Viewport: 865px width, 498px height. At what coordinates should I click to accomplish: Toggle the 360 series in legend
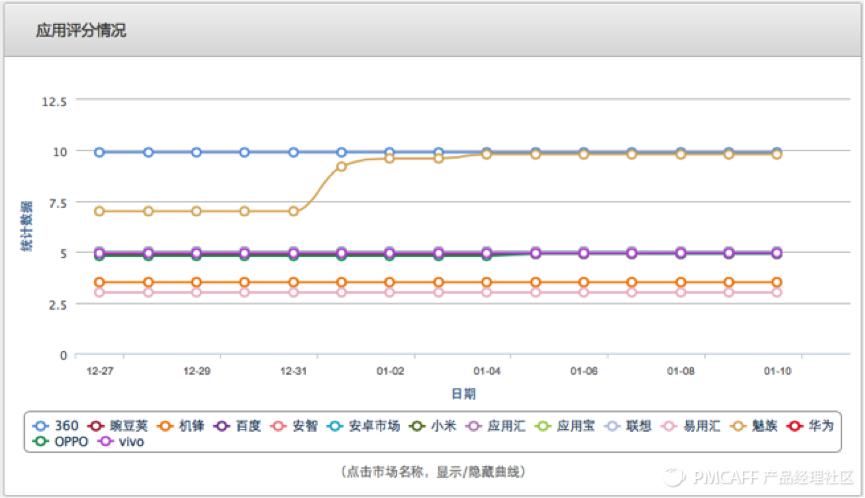click(57, 425)
